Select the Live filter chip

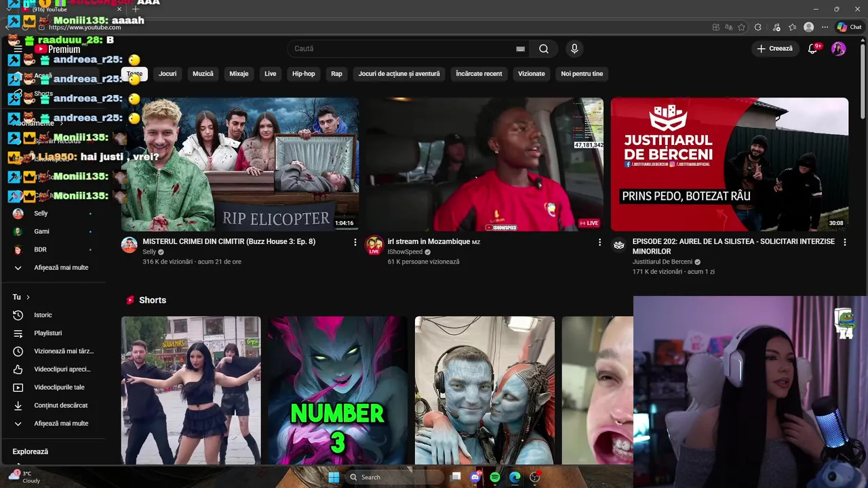[271, 74]
